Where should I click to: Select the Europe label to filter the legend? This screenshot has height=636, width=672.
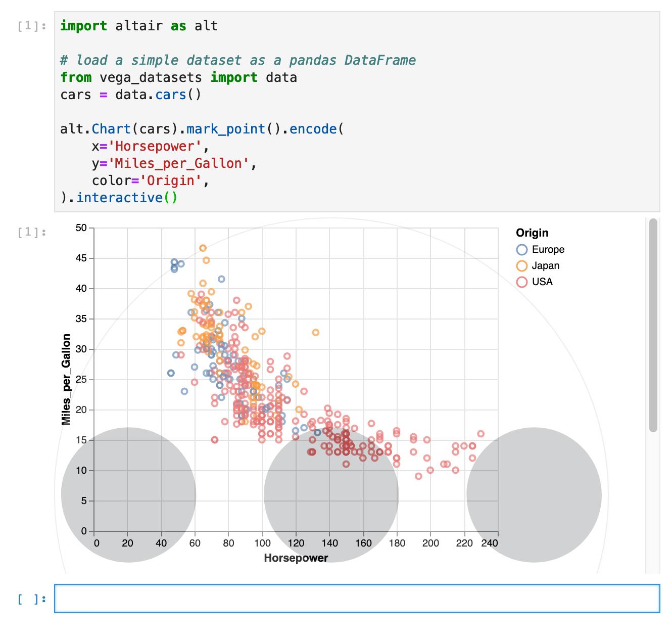click(548, 249)
